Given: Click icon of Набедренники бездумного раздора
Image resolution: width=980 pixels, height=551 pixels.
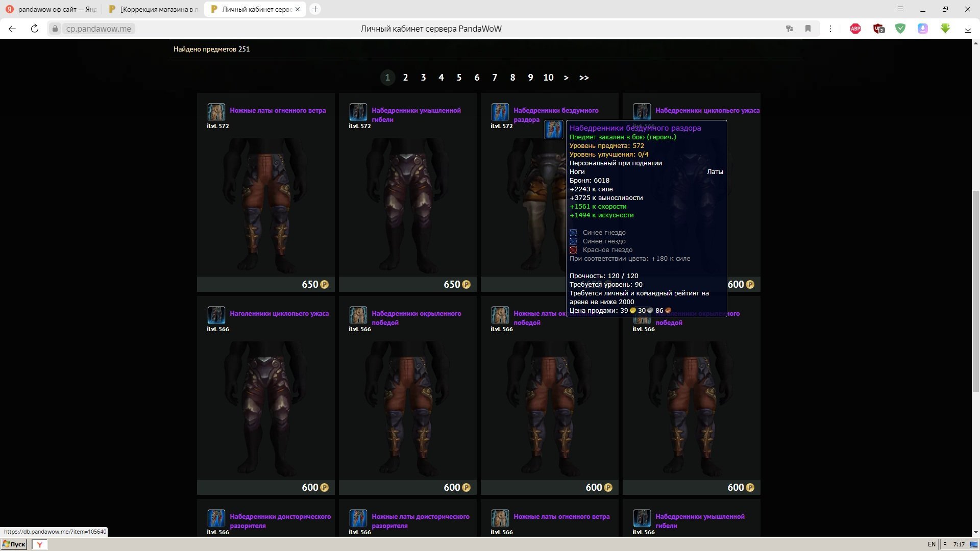Looking at the screenshot, I should point(500,112).
